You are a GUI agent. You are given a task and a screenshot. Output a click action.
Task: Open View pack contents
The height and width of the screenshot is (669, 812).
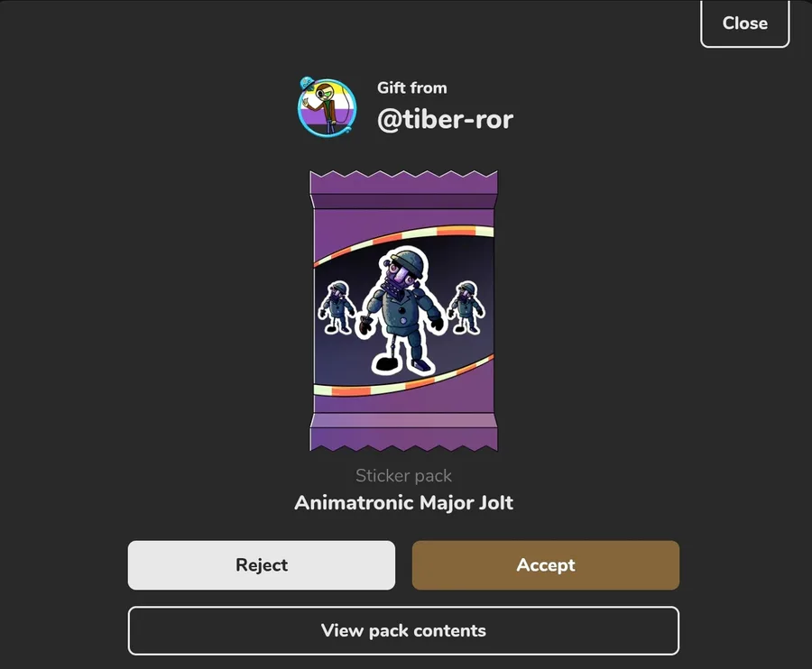pyautogui.click(x=403, y=631)
